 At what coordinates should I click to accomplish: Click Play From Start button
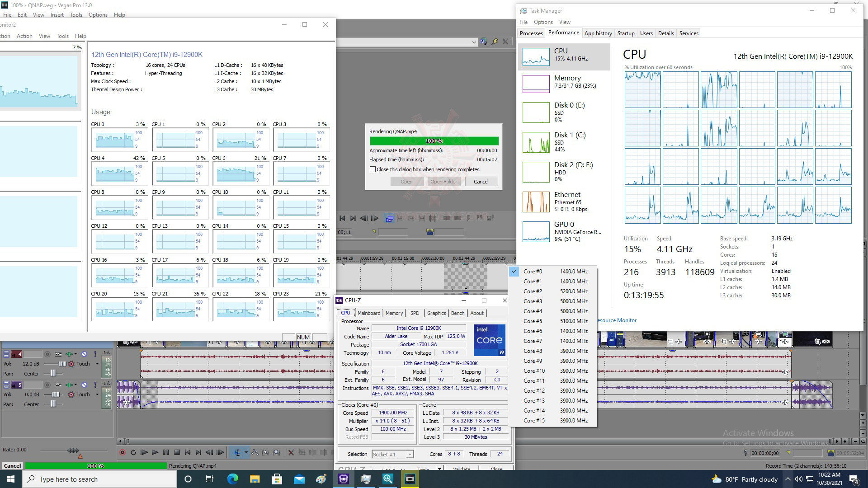point(144,452)
